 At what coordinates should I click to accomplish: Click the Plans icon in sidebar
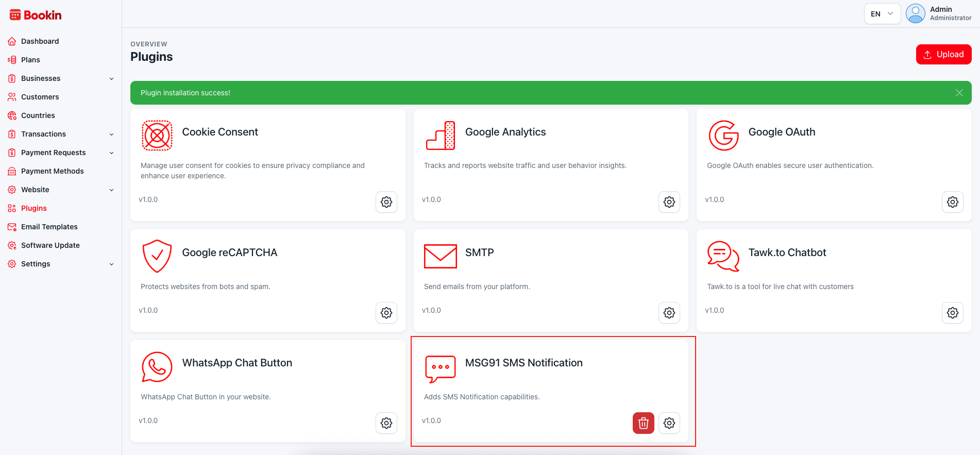click(12, 60)
